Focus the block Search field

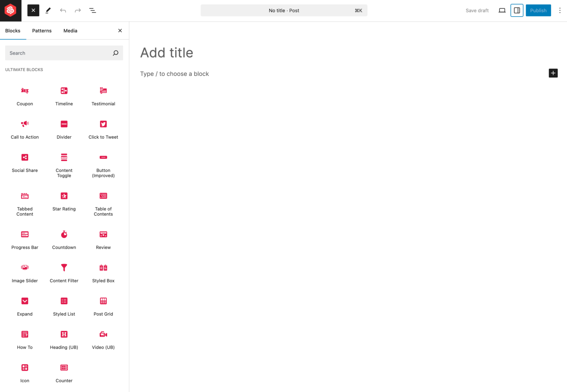click(64, 53)
